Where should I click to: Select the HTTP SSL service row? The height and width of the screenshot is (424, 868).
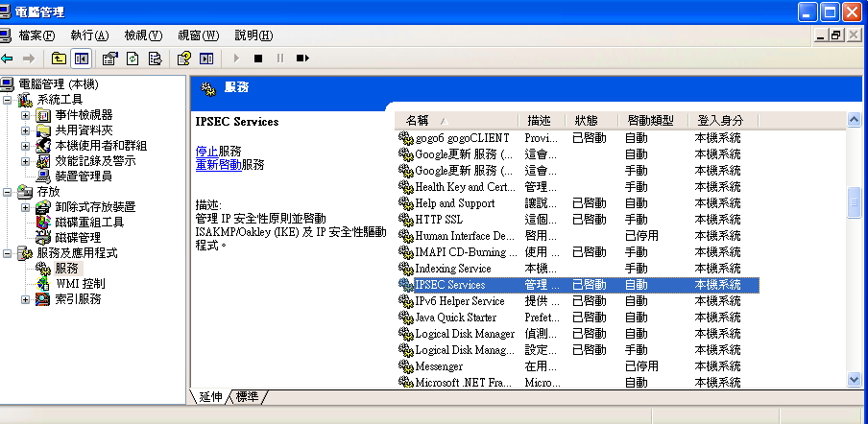pos(577,220)
